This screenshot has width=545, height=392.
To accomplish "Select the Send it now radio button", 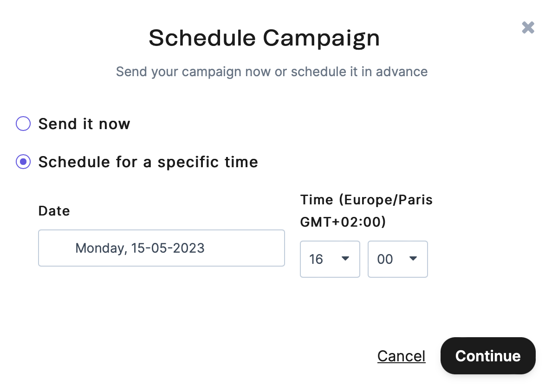I will point(23,124).
